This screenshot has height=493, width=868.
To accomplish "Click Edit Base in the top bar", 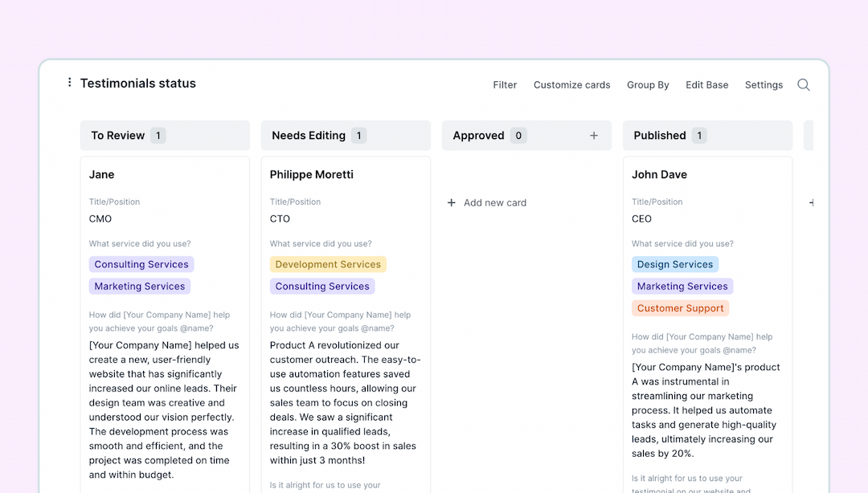I will pyautogui.click(x=706, y=84).
